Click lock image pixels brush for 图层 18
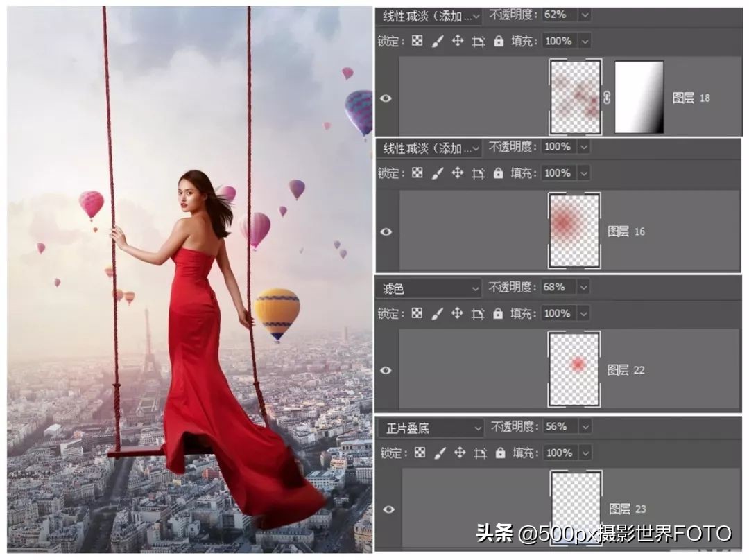Viewport: 749px width, 560px height. [x=437, y=42]
